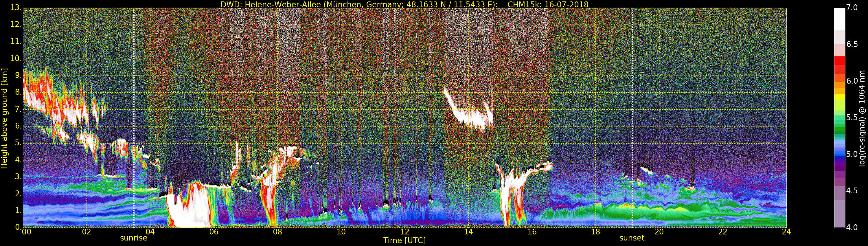Click the white top segment of the colorbar
The width and height of the screenshot is (868, 246).
[839, 20]
